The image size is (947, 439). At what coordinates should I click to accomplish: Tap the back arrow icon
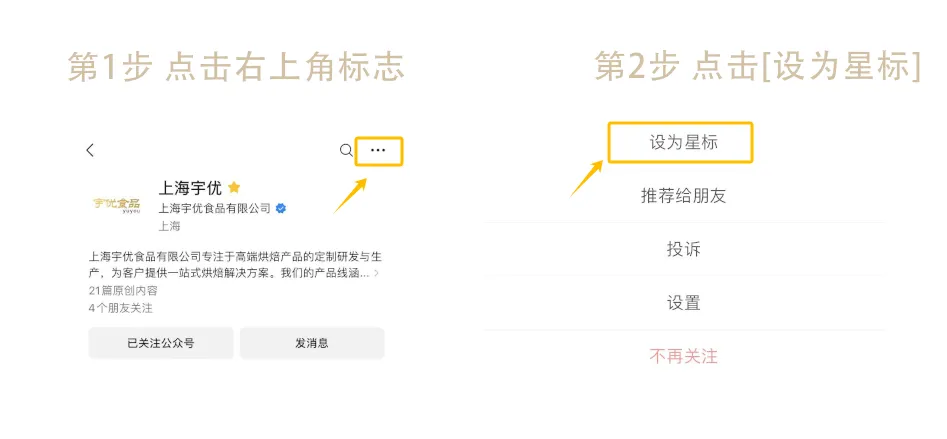click(90, 150)
